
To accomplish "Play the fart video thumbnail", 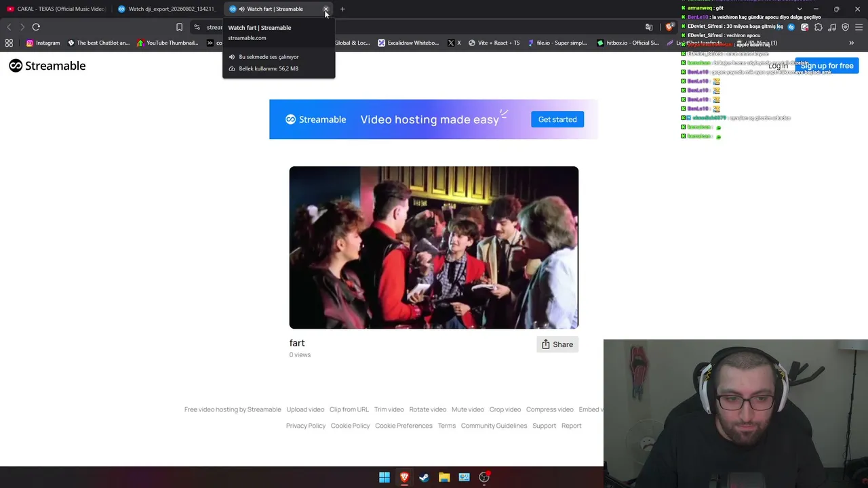I will [434, 247].
